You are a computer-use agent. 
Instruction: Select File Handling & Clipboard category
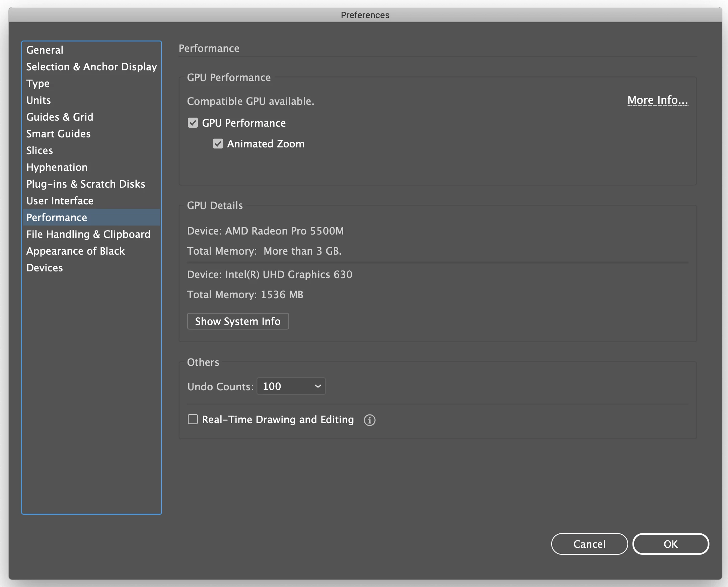[88, 234]
